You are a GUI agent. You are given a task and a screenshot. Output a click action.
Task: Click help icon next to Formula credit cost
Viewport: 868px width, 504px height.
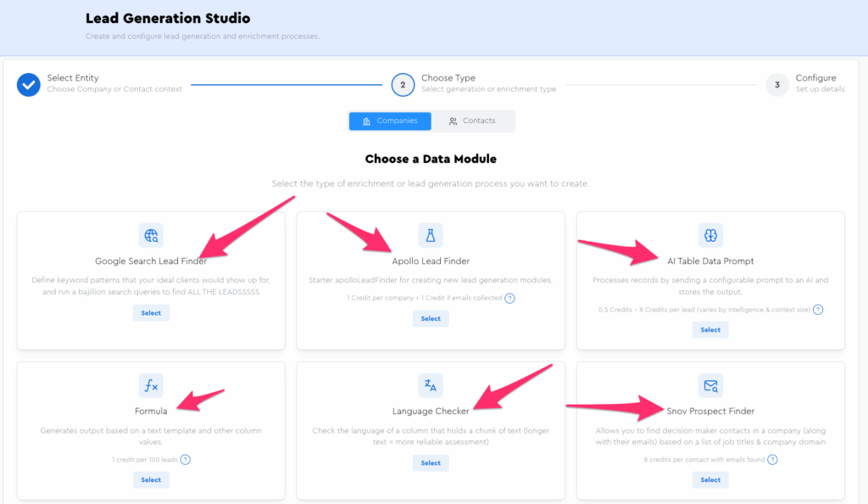point(185,459)
